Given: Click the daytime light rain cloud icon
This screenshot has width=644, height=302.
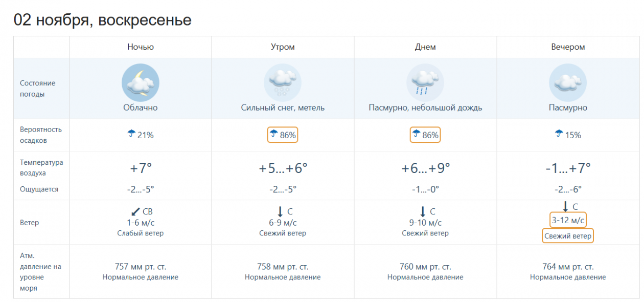Looking at the screenshot, I should coord(425,82).
